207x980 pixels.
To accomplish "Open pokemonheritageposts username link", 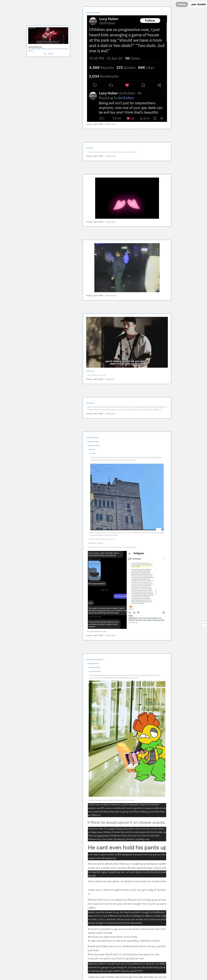I will (x=95, y=660).
